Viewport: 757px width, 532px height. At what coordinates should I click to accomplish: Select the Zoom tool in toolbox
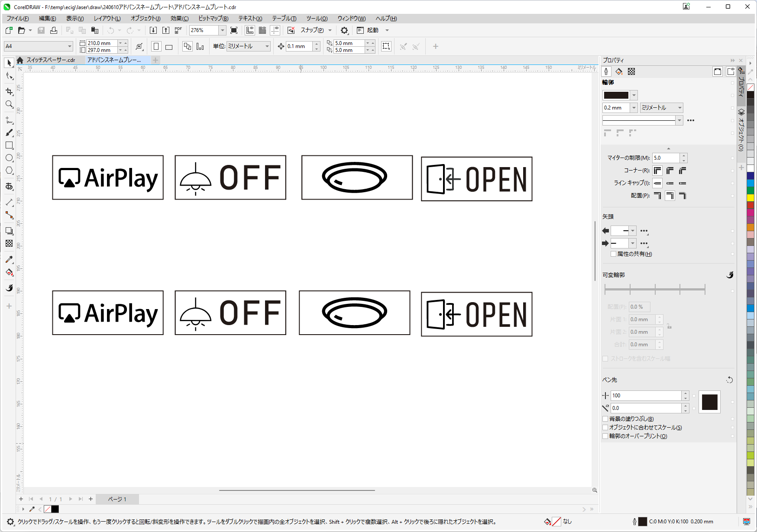pyautogui.click(x=9, y=104)
